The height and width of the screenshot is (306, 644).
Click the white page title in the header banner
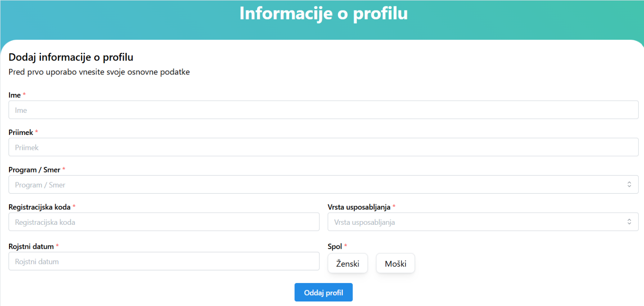pos(324,13)
